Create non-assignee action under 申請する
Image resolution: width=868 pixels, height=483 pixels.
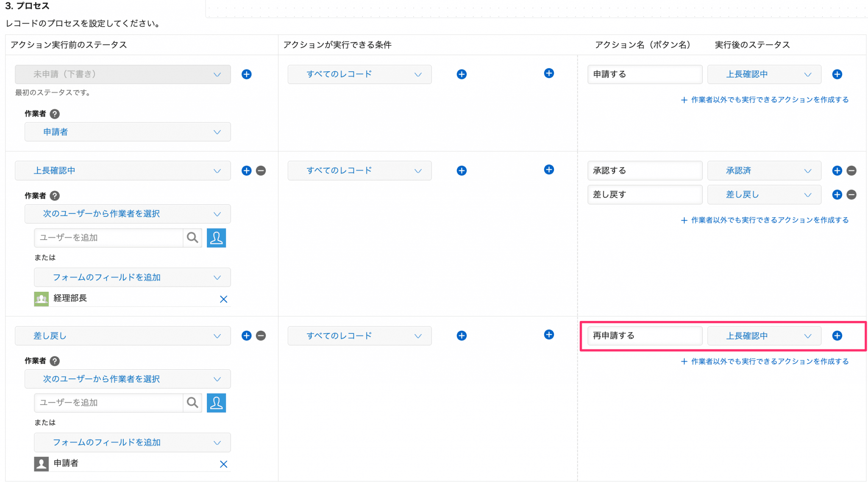[x=765, y=100]
